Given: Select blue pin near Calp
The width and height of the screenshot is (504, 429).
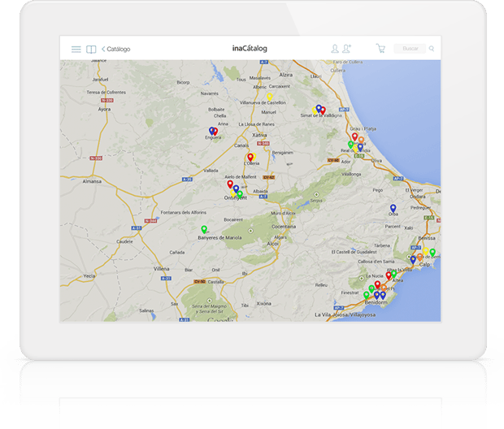Looking at the screenshot, I should point(413,260).
